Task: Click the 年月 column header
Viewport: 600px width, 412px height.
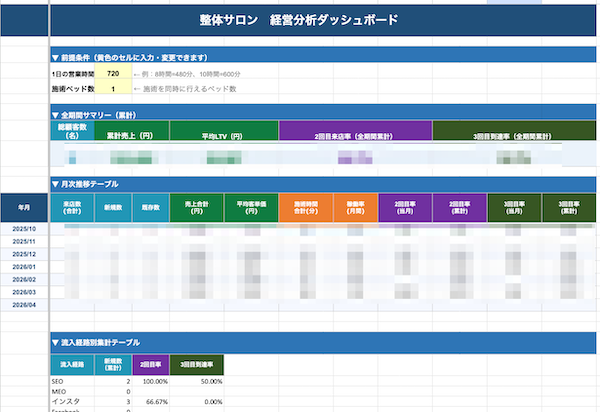Action: click(23, 207)
